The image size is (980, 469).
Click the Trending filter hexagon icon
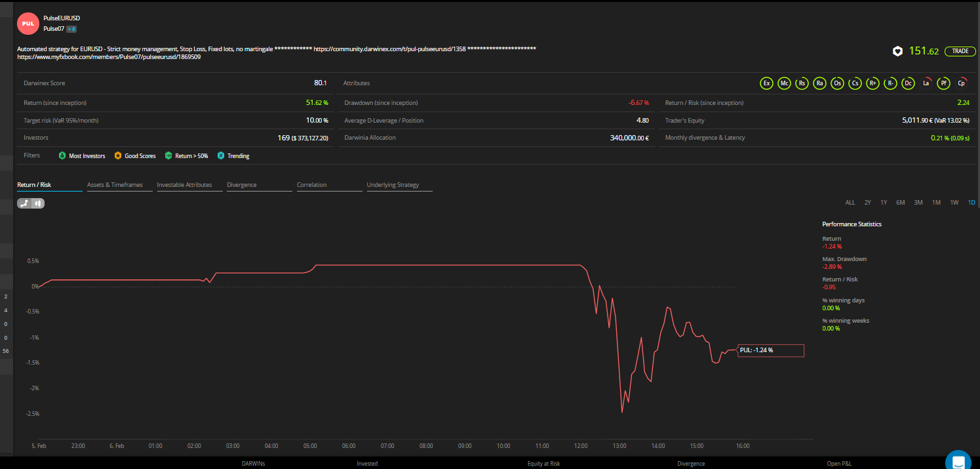coord(221,156)
